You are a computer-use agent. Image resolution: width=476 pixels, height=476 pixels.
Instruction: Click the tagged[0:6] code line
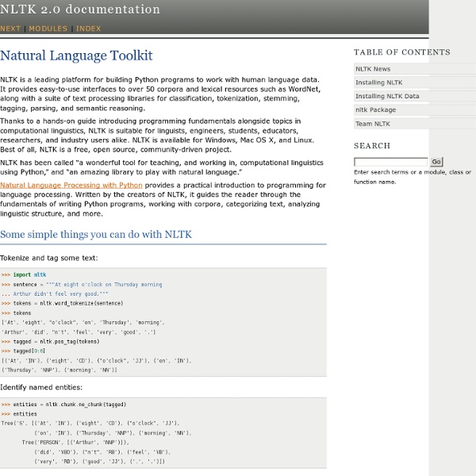[x=23, y=351]
